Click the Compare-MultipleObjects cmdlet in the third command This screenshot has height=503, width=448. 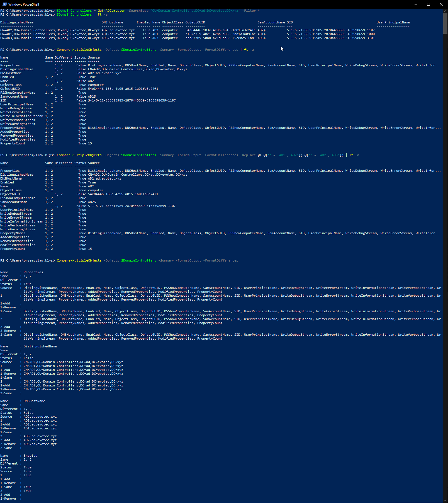(x=79, y=260)
